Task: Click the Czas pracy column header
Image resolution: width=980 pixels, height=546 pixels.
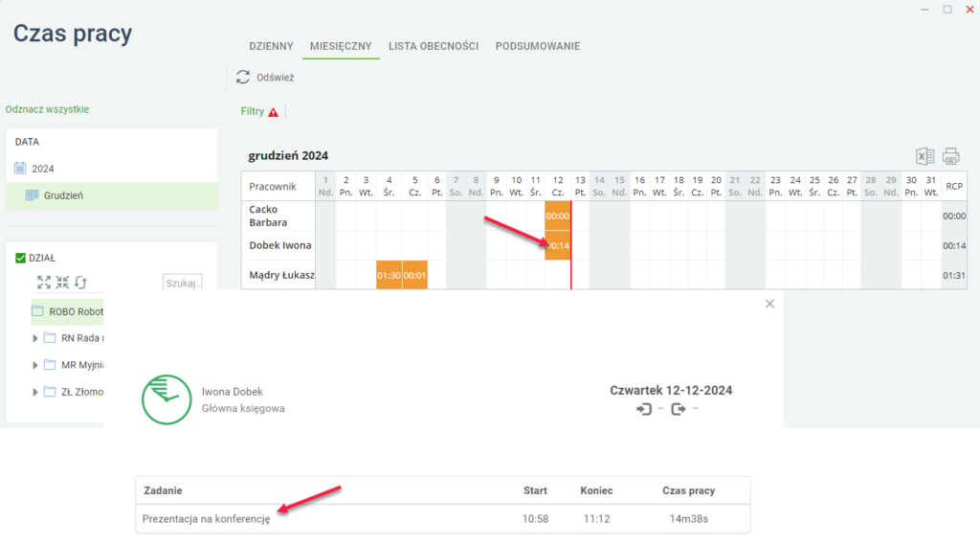Action: tap(688, 491)
